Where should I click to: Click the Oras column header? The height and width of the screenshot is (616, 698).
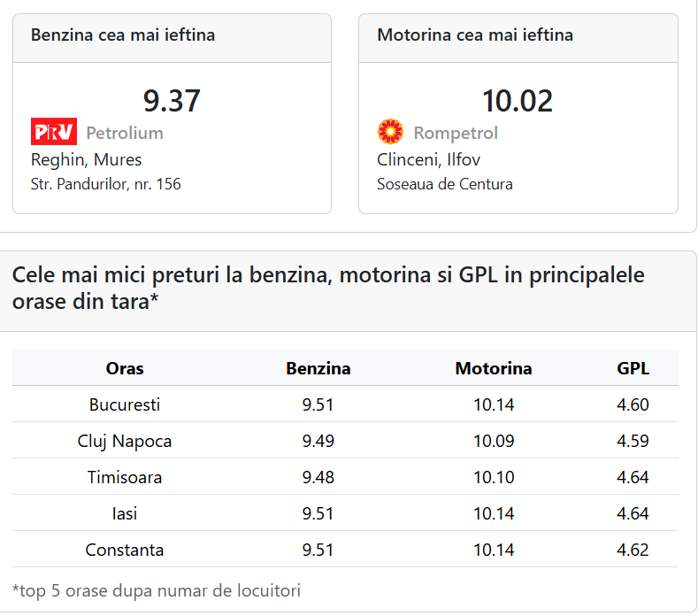pos(125,368)
